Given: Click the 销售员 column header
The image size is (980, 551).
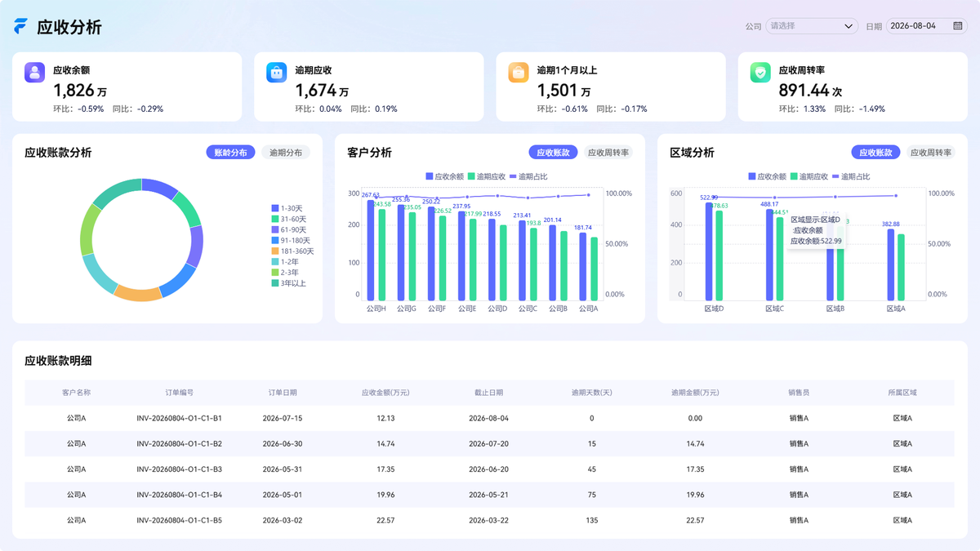Looking at the screenshot, I should pos(799,393).
